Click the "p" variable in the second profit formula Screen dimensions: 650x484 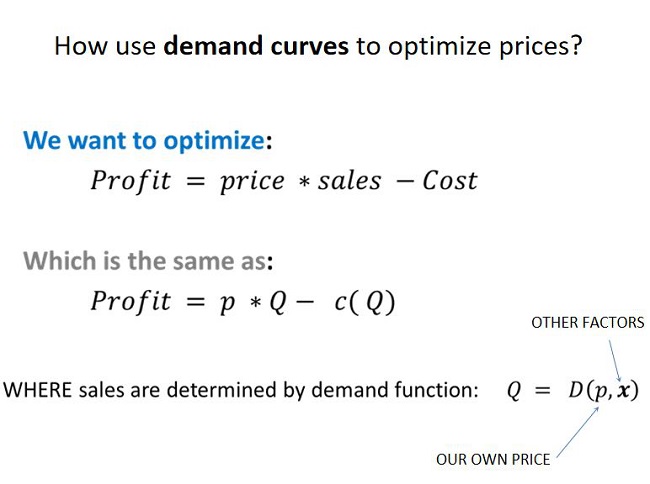227,304
